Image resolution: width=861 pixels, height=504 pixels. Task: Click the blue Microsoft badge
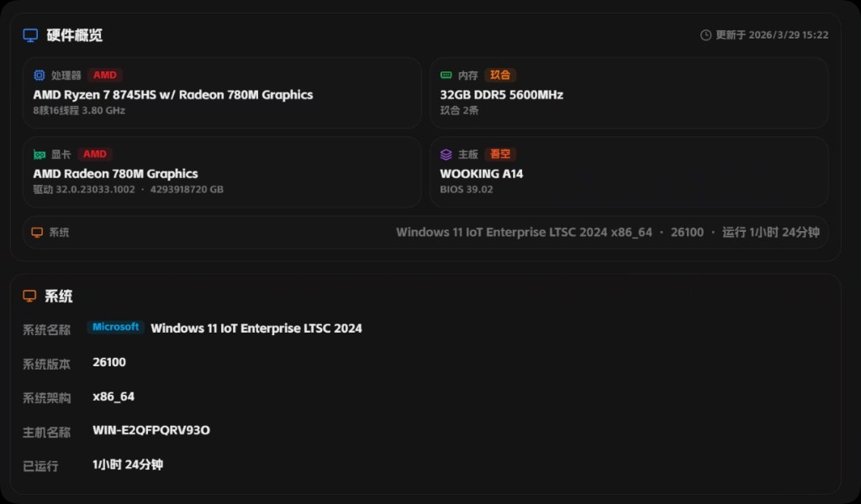[x=115, y=328]
